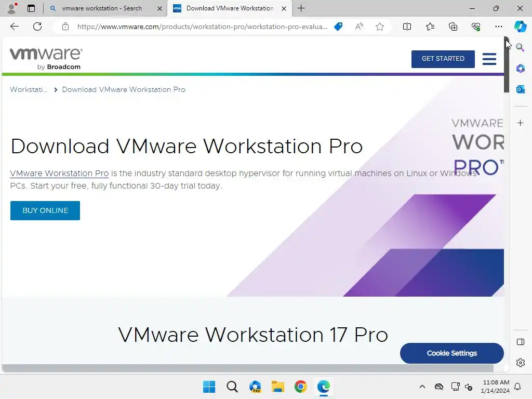
Task: Open Browser essentials heart icon
Action: [476, 26]
